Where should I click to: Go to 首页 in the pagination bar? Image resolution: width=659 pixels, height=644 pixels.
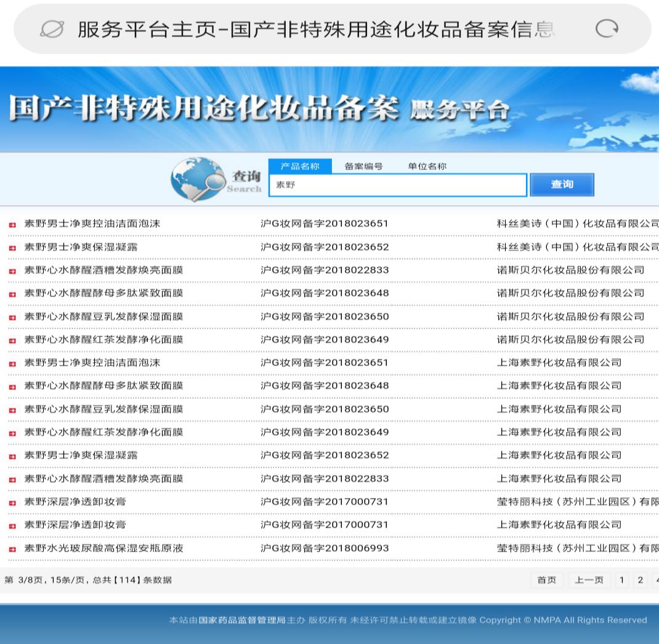[x=546, y=580]
